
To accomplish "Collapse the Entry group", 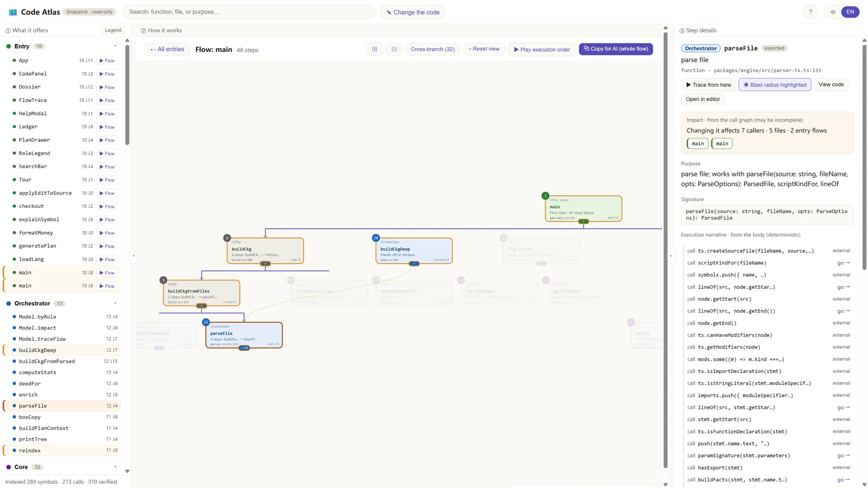I will click(x=115, y=46).
